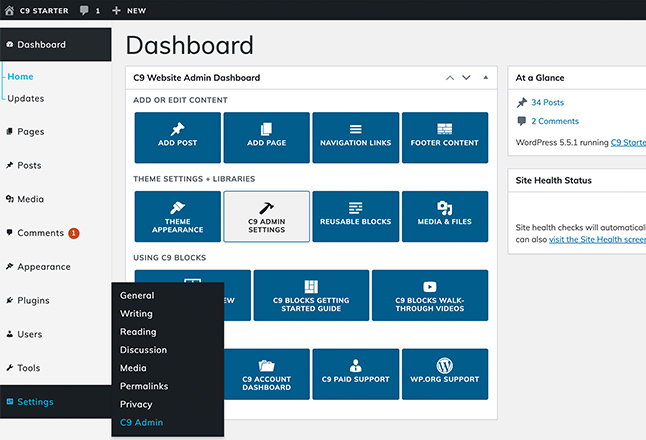Open the Add Post tile
The height and width of the screenshot is (440, 646).
point(178,138)
